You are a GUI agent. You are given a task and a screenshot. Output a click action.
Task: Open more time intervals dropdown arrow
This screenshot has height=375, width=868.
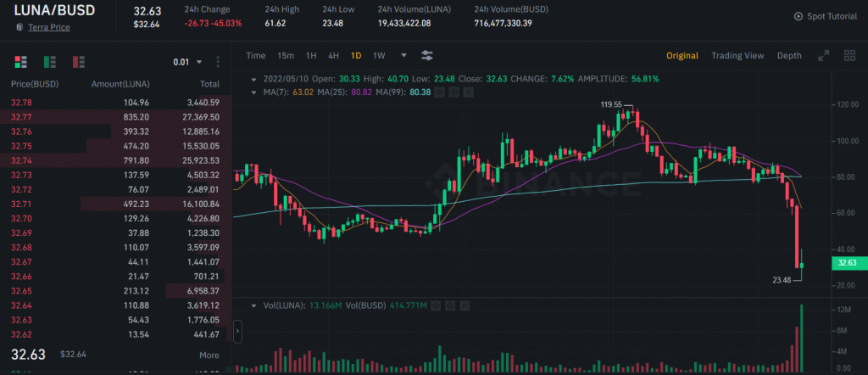click(x=403, y=55)
